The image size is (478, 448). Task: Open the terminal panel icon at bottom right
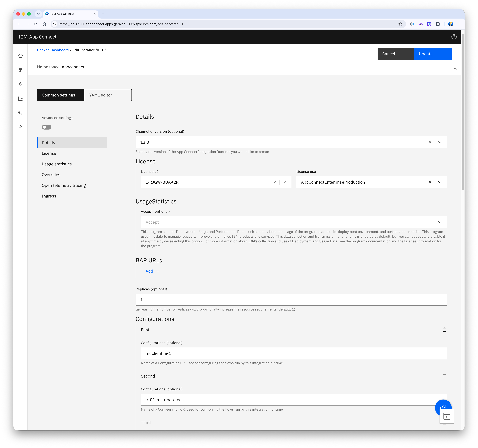point(447,416)
